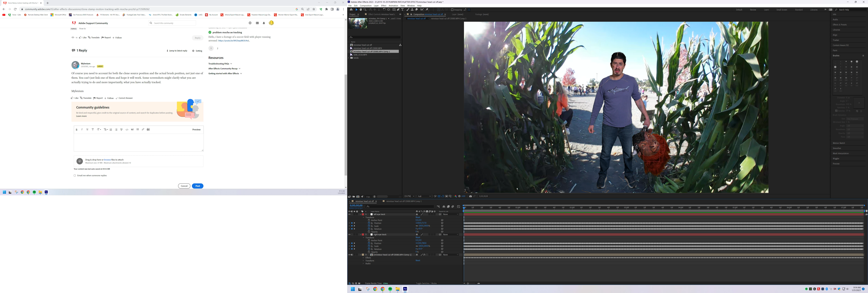Select the Eraser tool
This screenshot has width=868, height=293.
pyautogui.click(x=417, y=10)
